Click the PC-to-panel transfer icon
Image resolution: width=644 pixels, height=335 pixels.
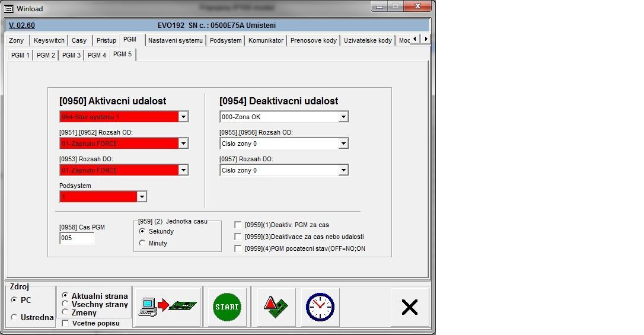point(167,307)
